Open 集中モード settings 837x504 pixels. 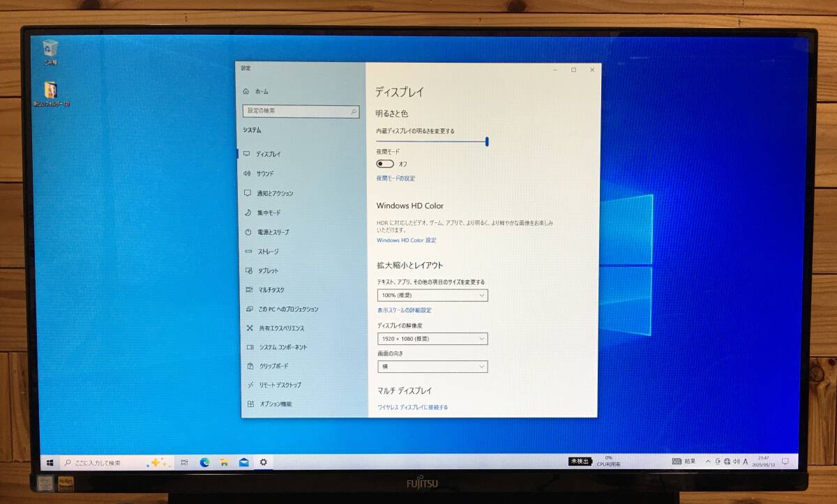click(270, 213)
